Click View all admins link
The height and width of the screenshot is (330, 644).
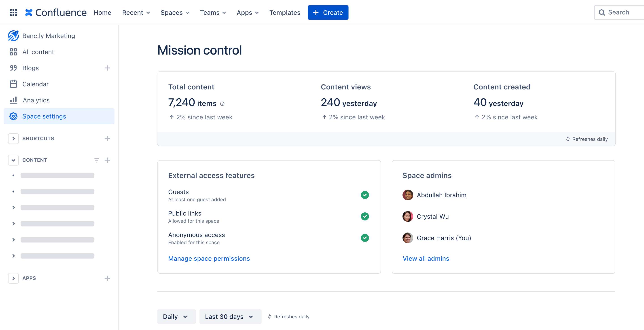(x=426, y=258)
